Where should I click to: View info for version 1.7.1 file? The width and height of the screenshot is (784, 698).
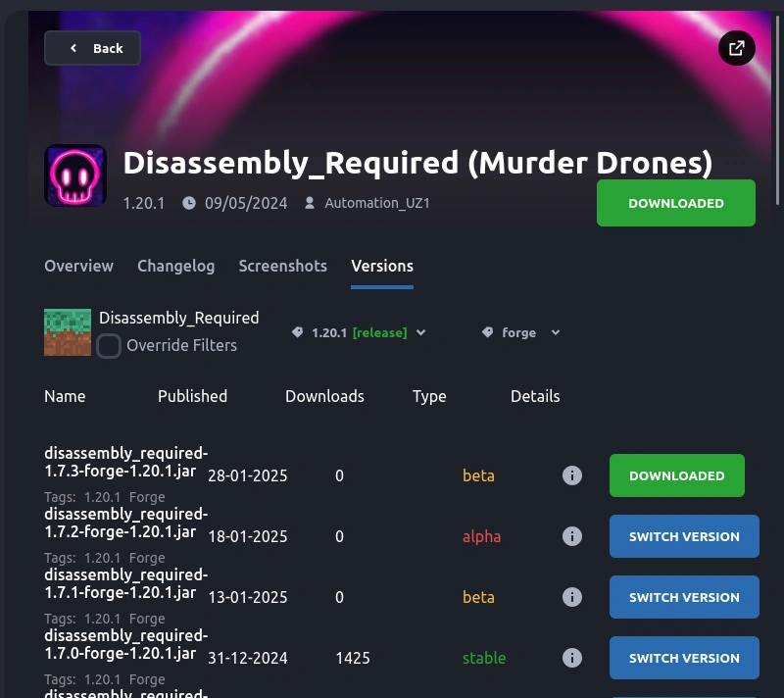572,597
